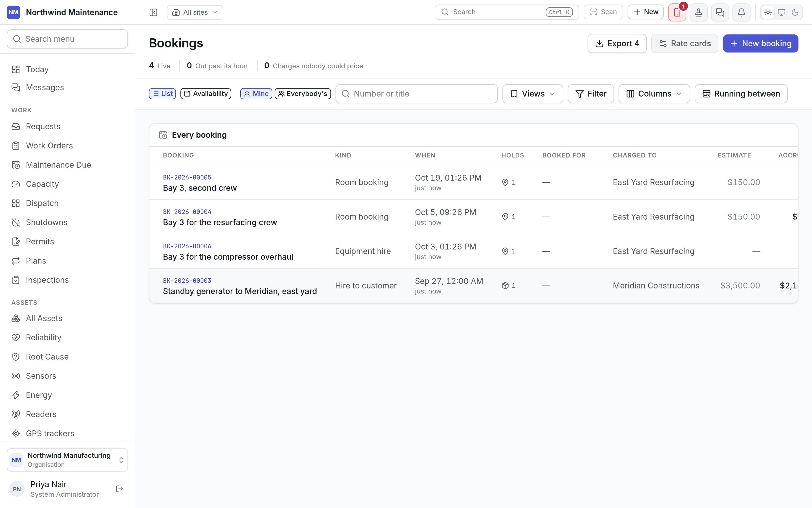Open Rate cards
Image resolution: width=812 pixels, height=508 pixels.
tap(685, 43)
